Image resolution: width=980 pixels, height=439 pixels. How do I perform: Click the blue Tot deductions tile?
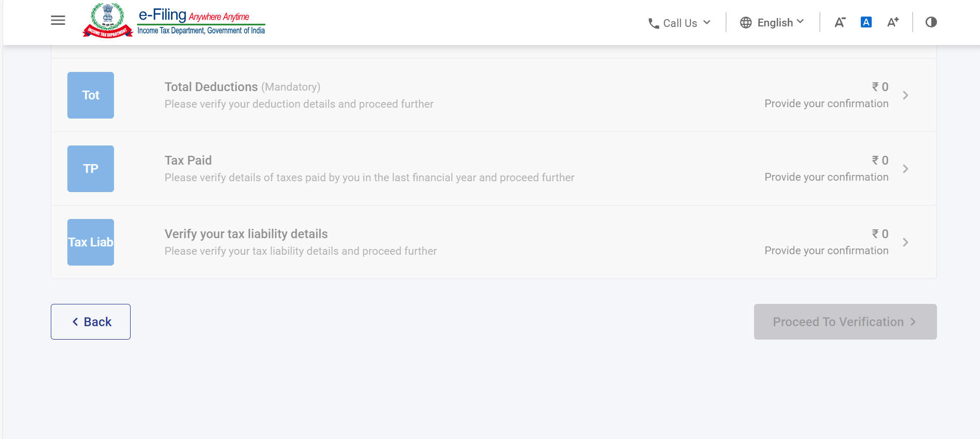click(91, 95)
